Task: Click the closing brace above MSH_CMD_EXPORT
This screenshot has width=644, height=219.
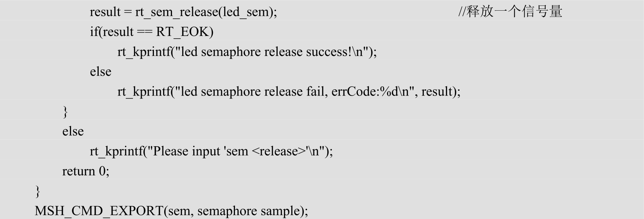Action: click(x=38, y=191)
